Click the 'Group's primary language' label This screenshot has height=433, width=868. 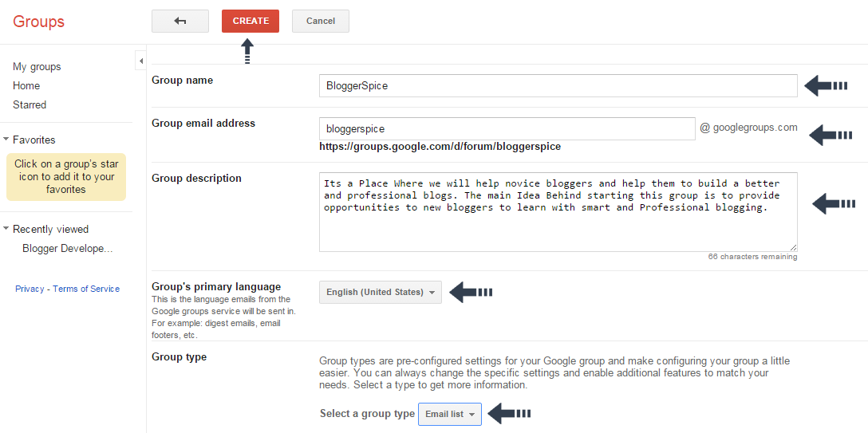(216, 286)
